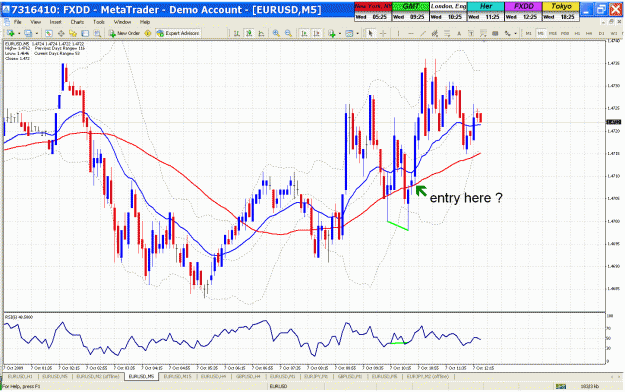Expand the Indicators dropdown arrow
Image resolution: width=625 pixels, height=392 pixels.
click(x=340, y=33)
